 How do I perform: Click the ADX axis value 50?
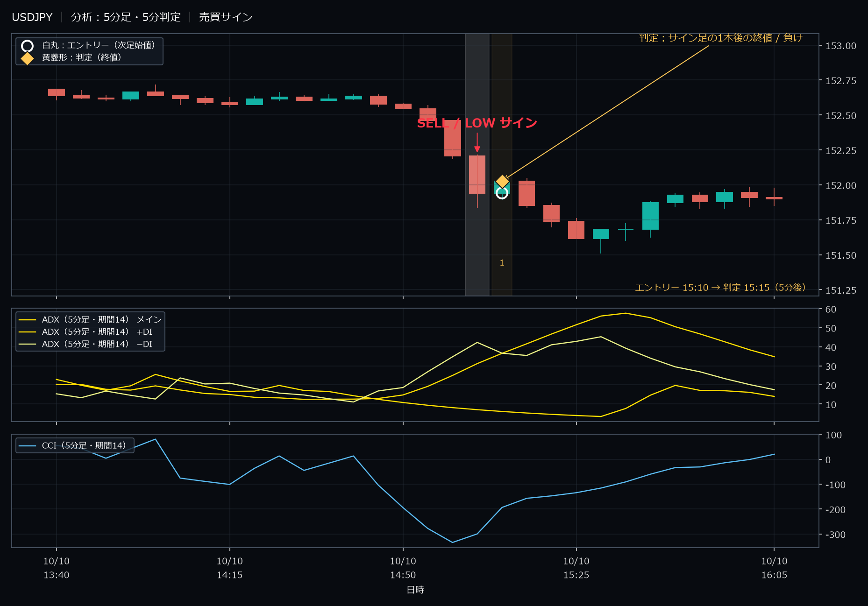click(831, 329)
